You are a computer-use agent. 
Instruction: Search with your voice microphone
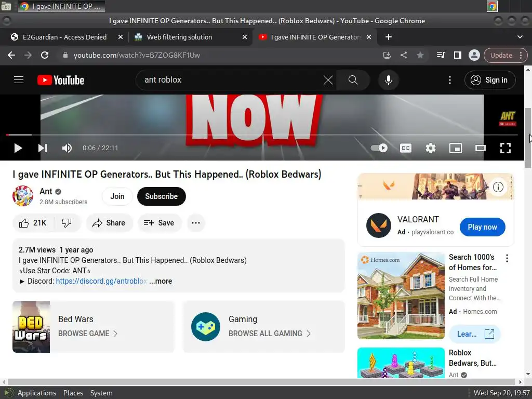(389, 80)
